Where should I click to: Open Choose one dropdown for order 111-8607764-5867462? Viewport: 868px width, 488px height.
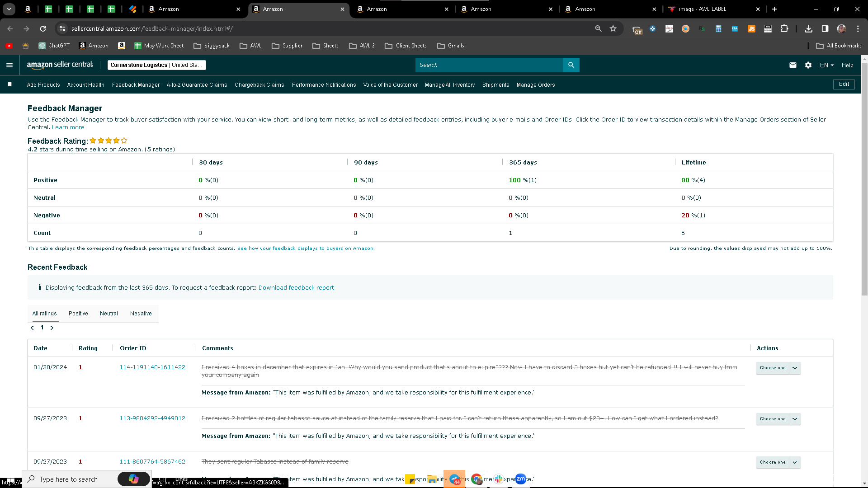tap(778, 462)
